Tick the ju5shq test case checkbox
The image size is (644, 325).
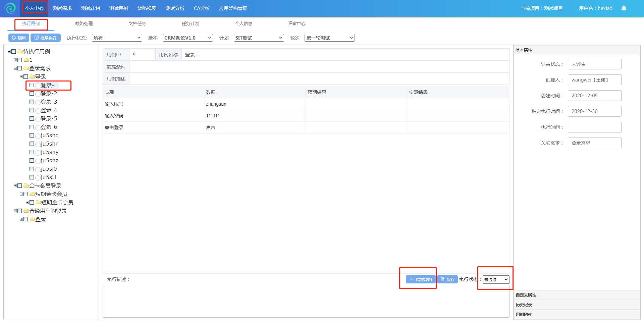32,136
